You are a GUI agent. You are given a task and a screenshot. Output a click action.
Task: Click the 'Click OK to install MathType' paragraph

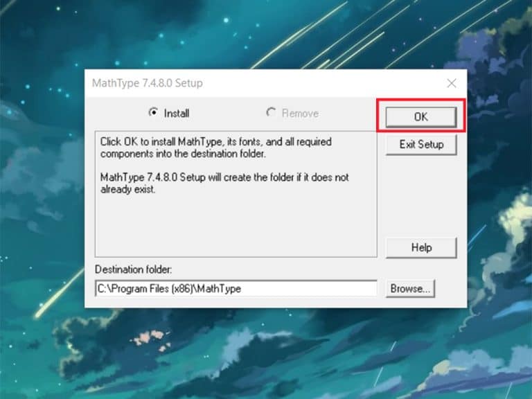216,148
